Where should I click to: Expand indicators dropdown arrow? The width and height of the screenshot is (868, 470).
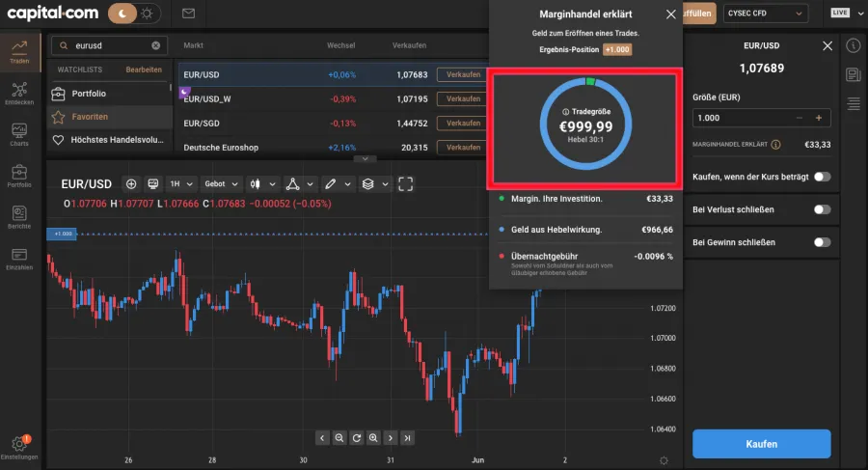[310, 184]
